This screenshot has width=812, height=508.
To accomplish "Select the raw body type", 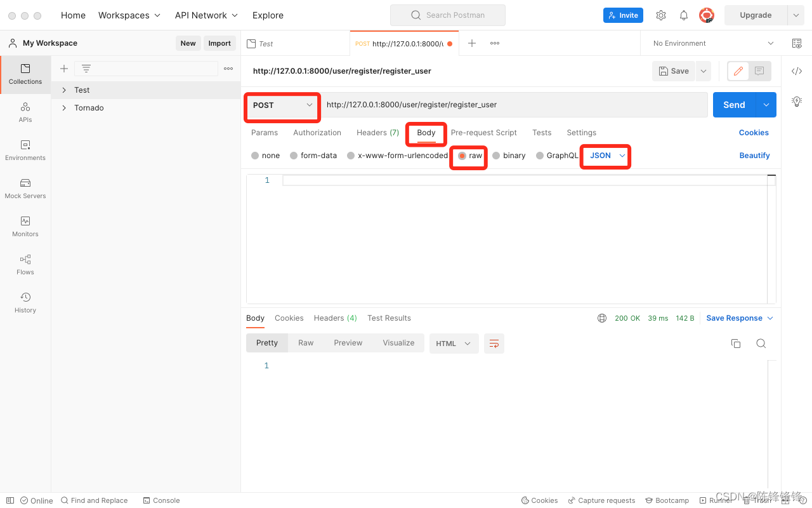I will pos(470,156).
